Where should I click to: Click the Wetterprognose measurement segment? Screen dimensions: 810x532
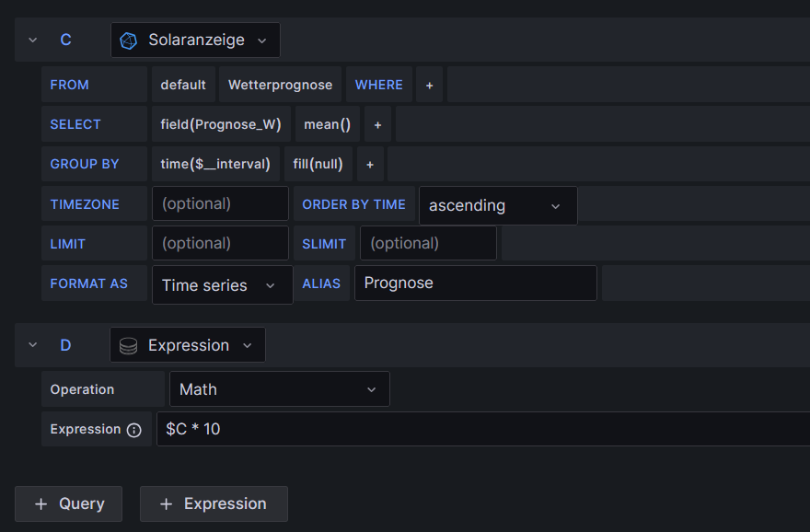280,85
